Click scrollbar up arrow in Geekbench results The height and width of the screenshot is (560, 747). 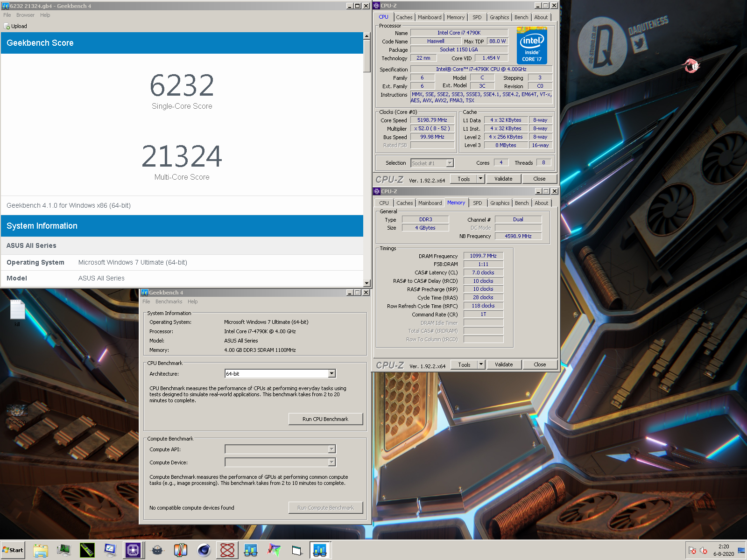click(x=366, y=36)
